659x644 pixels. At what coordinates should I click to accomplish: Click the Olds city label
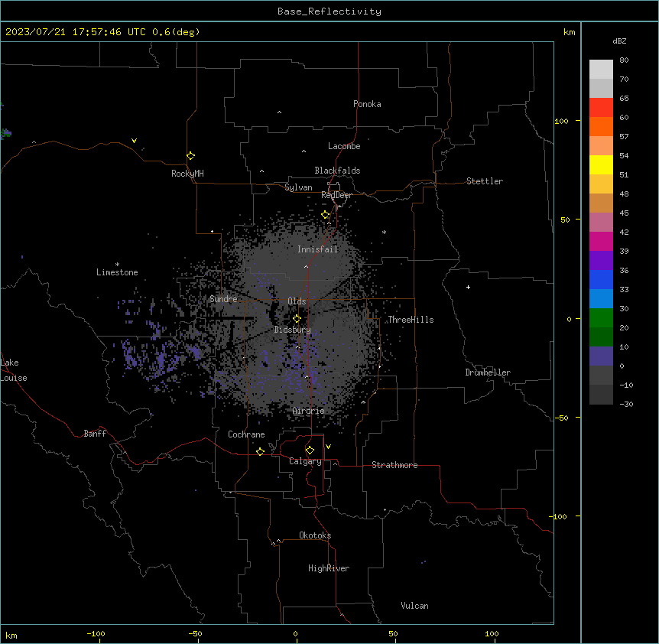(x=297, y=301)
